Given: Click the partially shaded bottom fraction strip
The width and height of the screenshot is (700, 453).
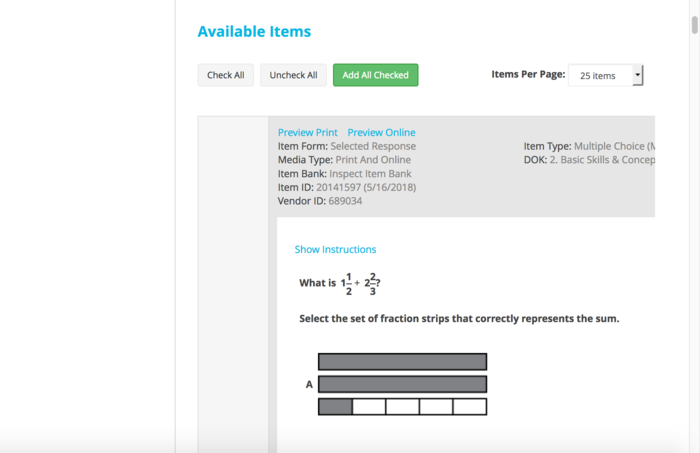Looking at the screenshot, I should (402, 407).
